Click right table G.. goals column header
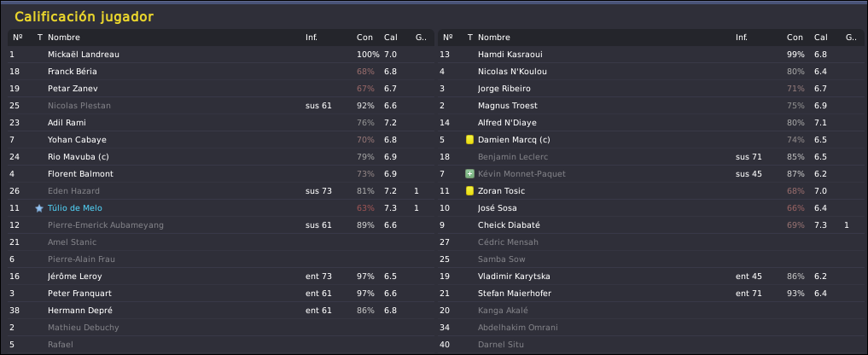 click(x=851, y=37)
